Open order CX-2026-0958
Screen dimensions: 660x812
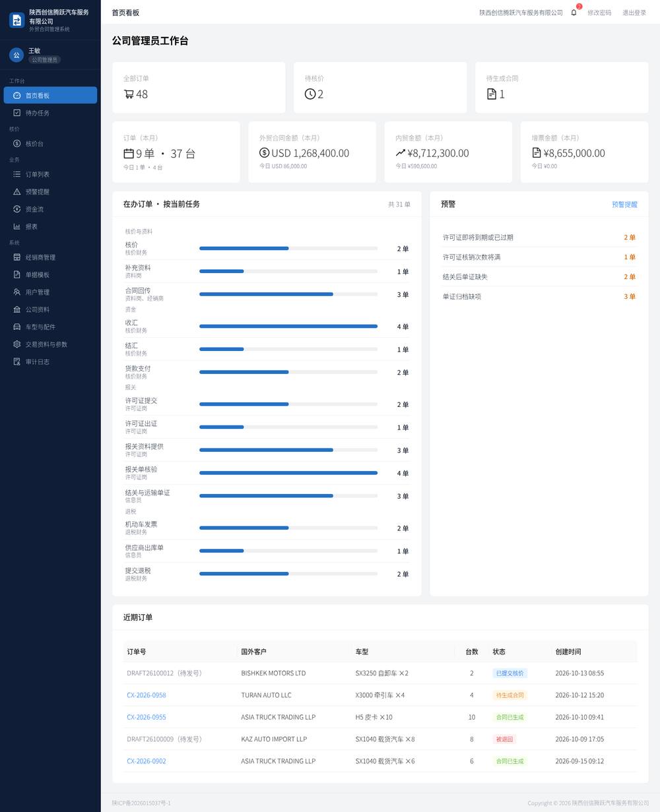tap(147, 695)
